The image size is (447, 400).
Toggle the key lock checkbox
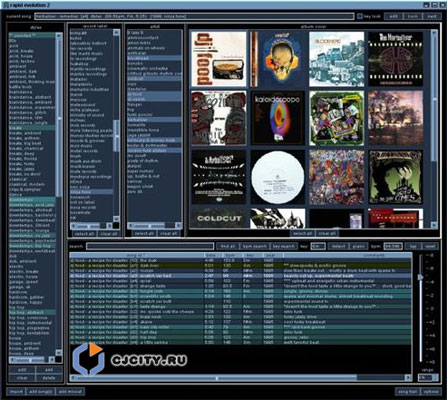pos(360,16)
